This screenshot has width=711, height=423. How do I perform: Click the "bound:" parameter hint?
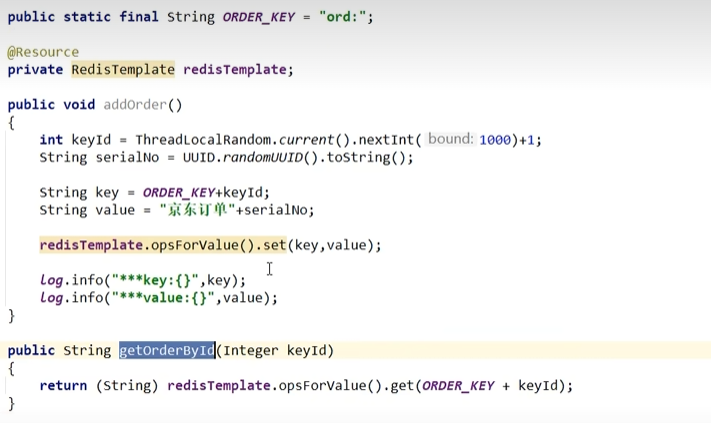coord(450,140)
